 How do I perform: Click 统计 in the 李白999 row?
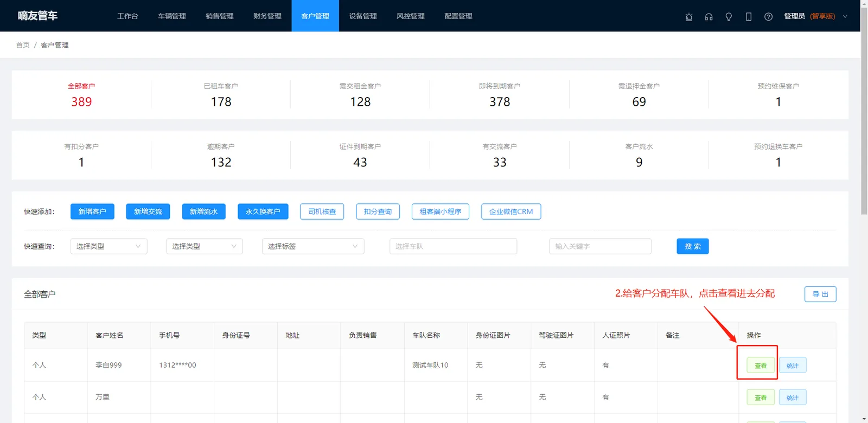coord(793,366)
